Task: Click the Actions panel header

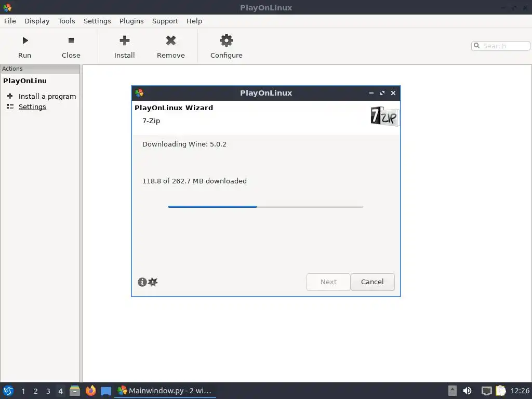Action: [x=40, y=69]
